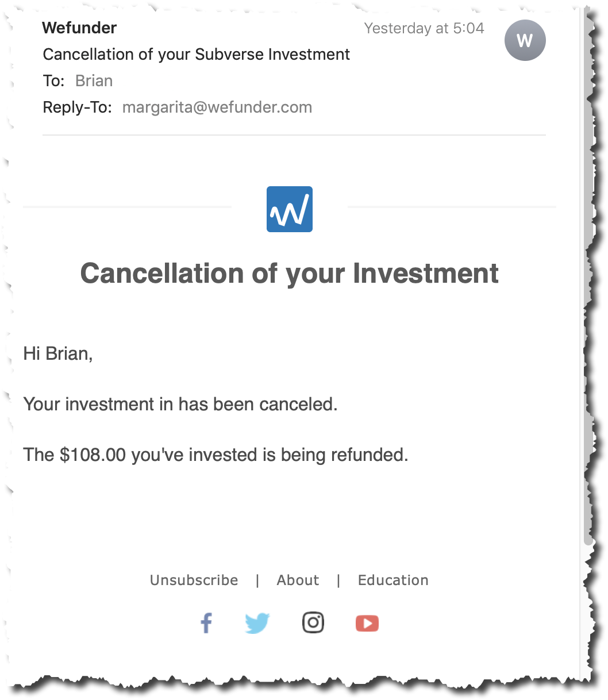This screenshot has height=700, width=608.
Task: Click recipient Brian in the To field
Action: (x=94, y=81)
